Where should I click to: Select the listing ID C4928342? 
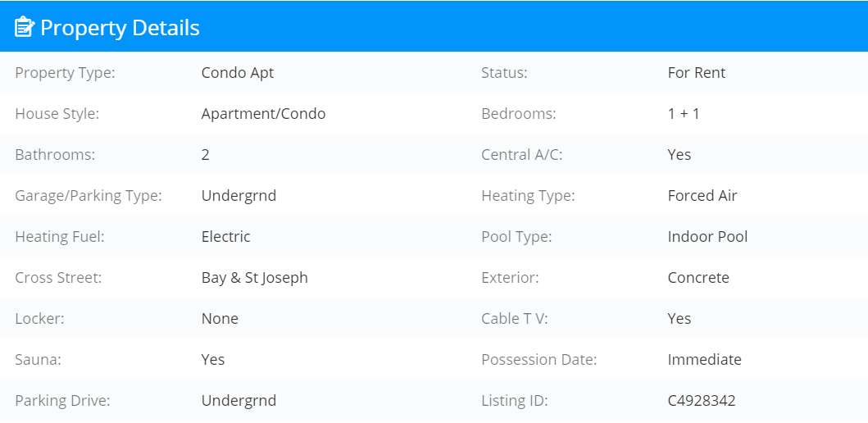point(702,400)
